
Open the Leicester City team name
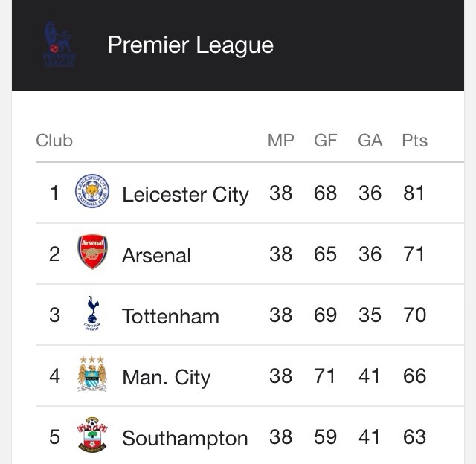[x=185, y=195]
